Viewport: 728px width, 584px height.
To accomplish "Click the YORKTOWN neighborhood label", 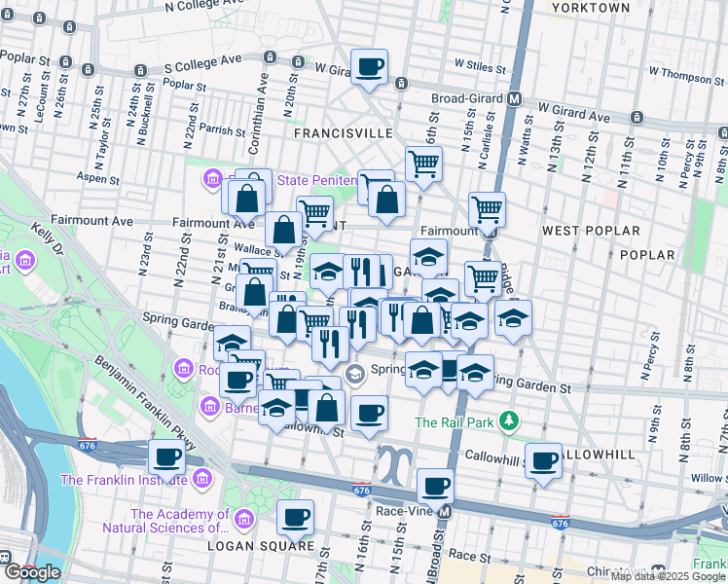I will 591,8.
